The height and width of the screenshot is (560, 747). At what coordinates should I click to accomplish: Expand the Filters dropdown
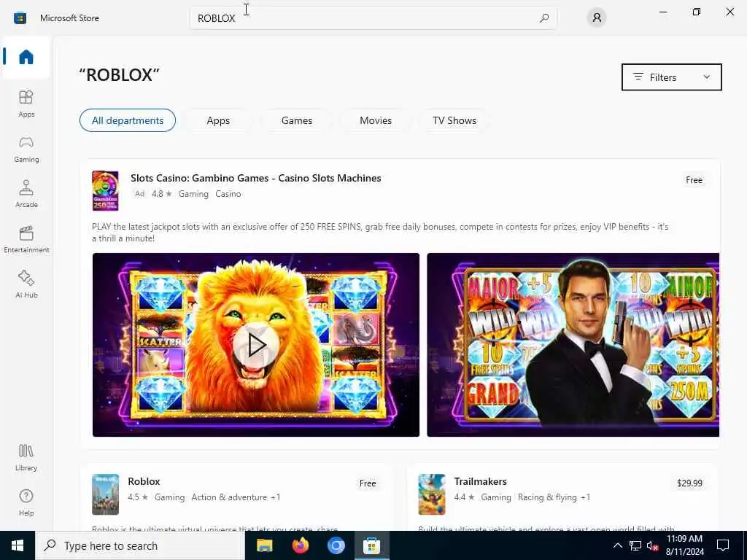pos(672,77)
